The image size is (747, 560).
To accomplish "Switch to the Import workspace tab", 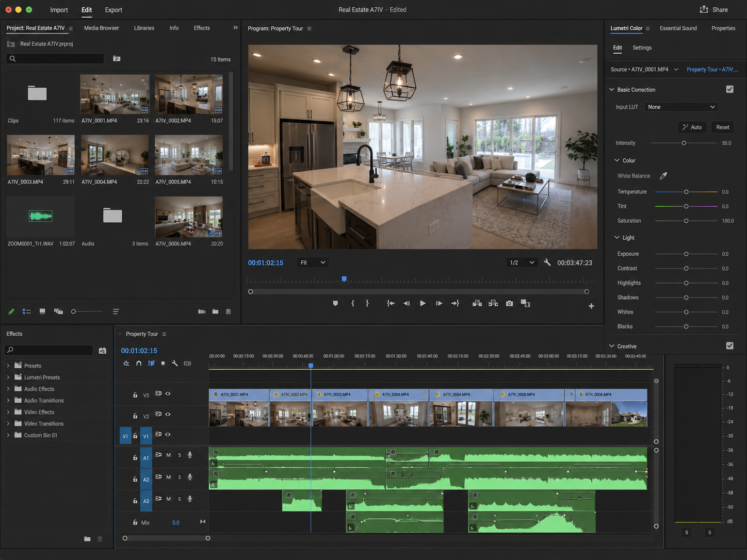I will (59, 10).
